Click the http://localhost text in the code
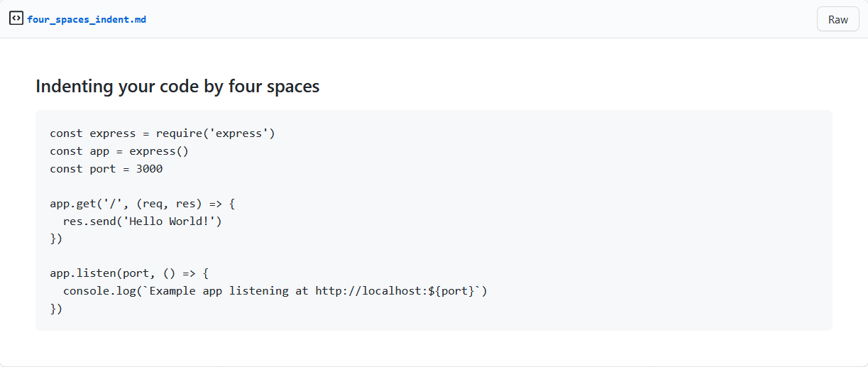868x367 pixels. click(368, 291)
